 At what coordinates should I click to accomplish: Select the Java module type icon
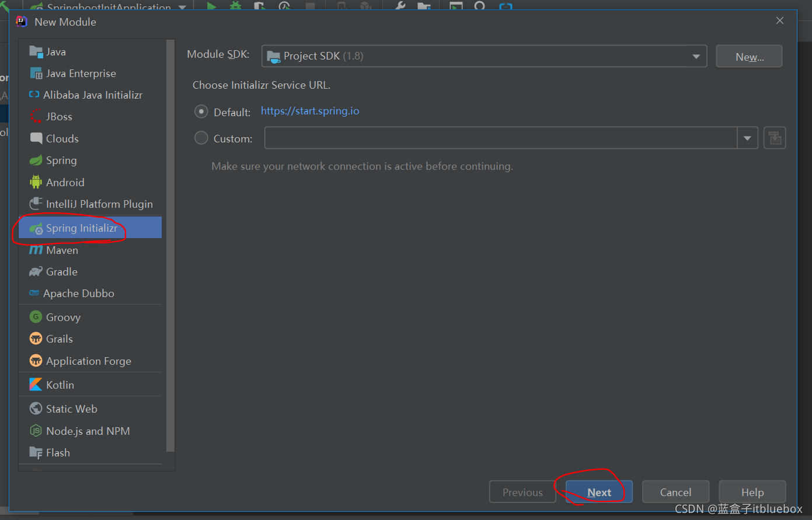click(36, 52)
